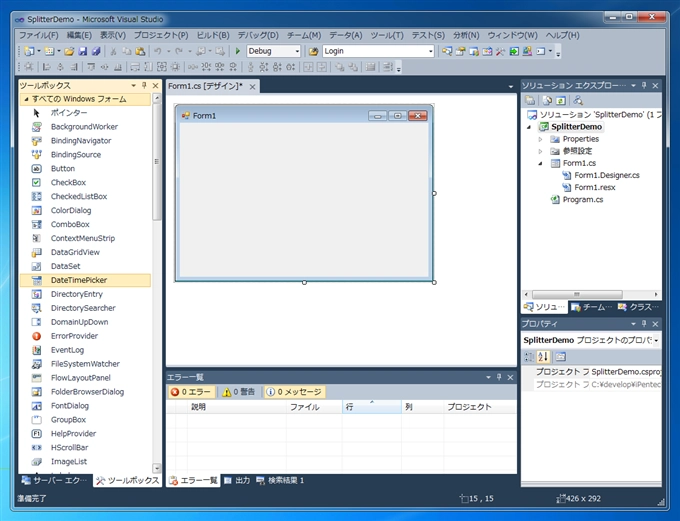Toggle the 0 errors filter button
The height and width of the screenshot is (521, 680).
coord(192,392)
